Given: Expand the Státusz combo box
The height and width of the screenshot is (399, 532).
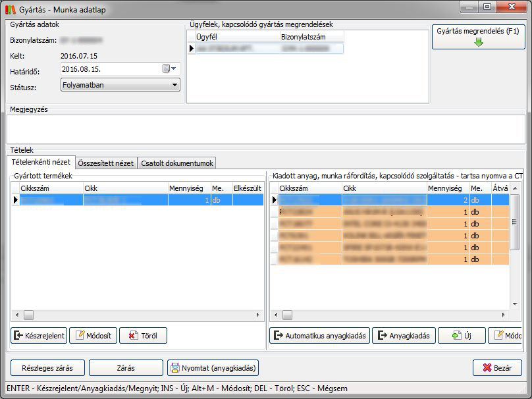Looking at the screenshot, I should (x=174, y=85).
